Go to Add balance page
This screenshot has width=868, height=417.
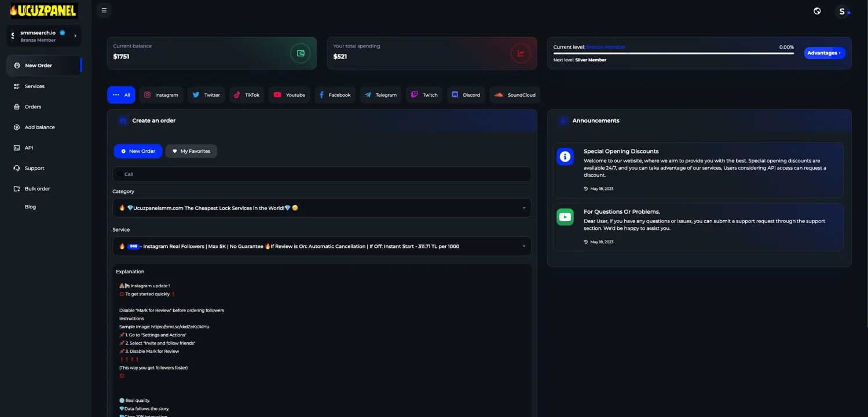tap(39, 127)
